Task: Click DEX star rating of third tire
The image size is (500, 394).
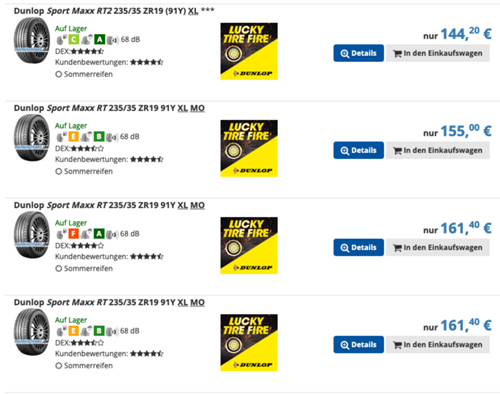Action: [x=87, y=246]
